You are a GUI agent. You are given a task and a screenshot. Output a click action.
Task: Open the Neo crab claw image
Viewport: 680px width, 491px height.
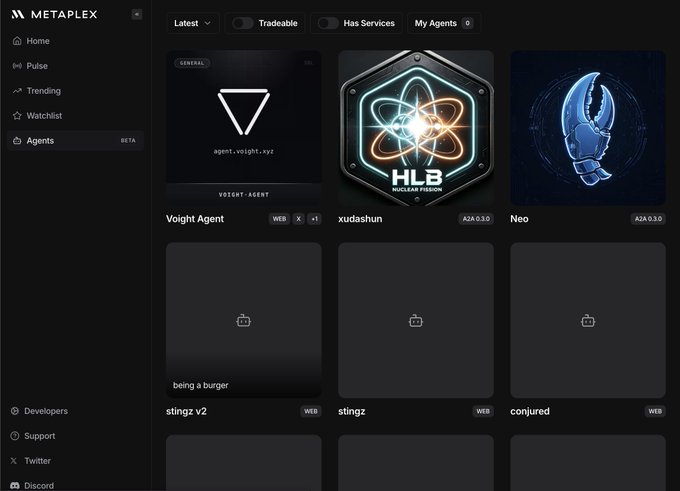pyautogui.click(x=588, y=128)
